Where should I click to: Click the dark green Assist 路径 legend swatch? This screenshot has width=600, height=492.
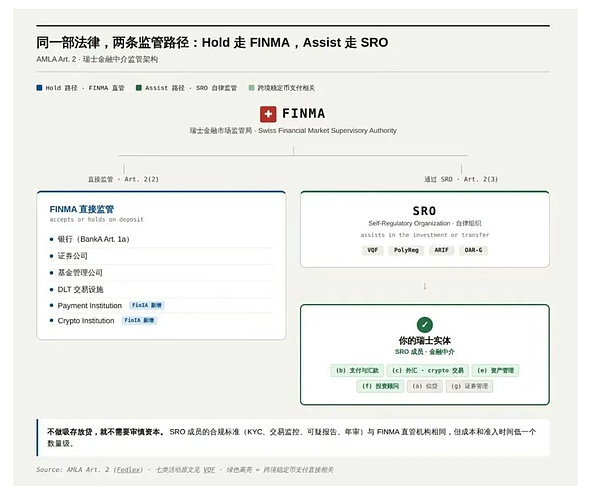point(139,88)
